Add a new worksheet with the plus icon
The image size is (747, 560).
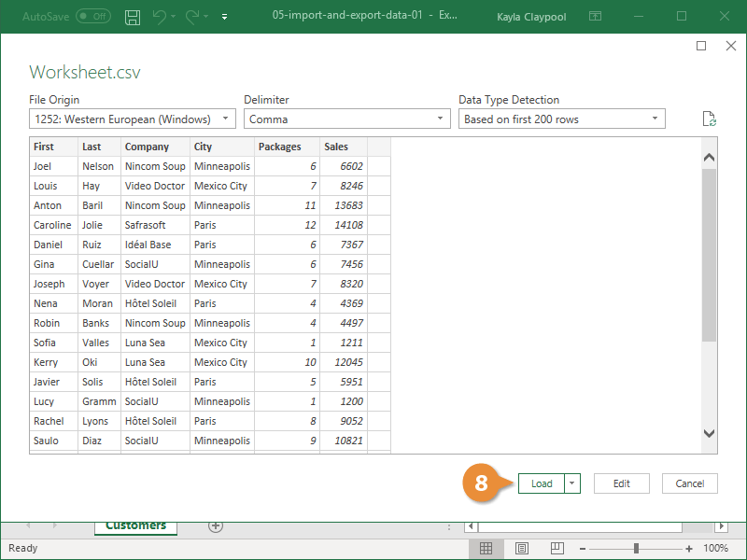216,526
